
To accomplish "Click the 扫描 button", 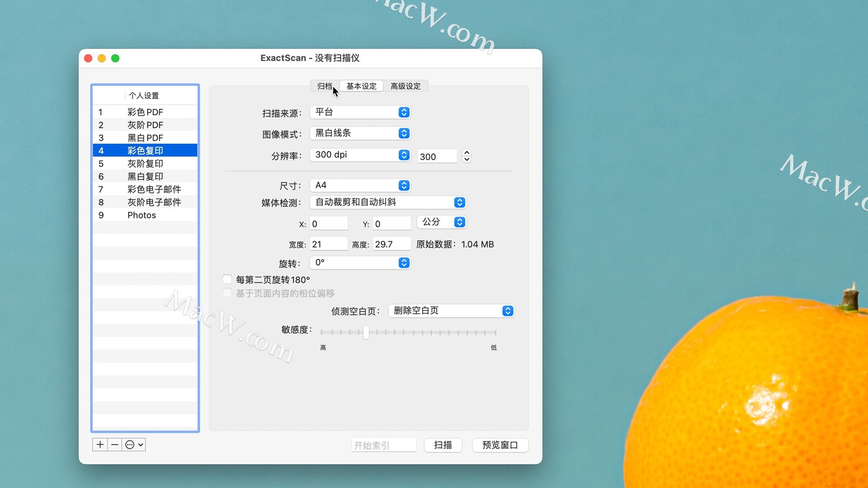I will click(443, 445).
